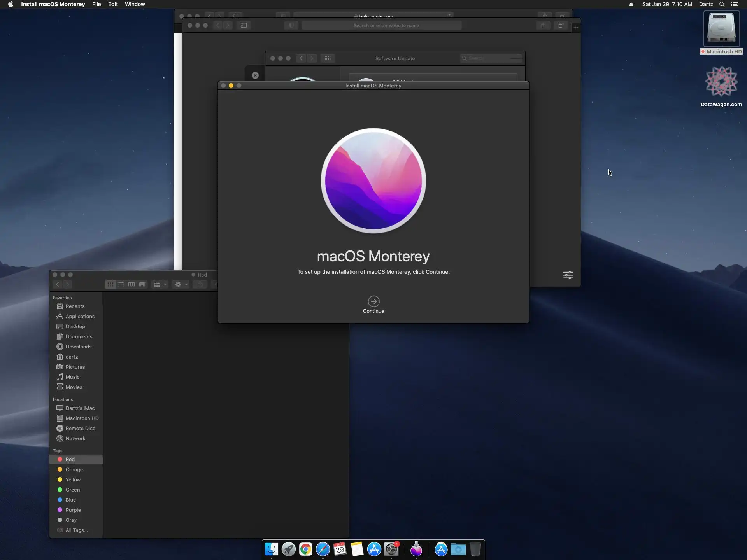
Task: Open Finder action gear dropdown
Action: click(181, 284)
